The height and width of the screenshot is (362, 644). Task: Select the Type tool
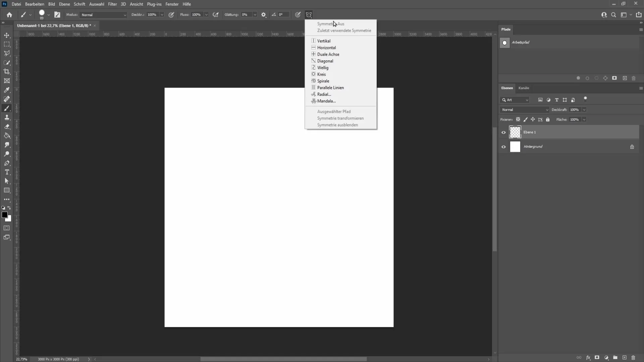point(7,172)
